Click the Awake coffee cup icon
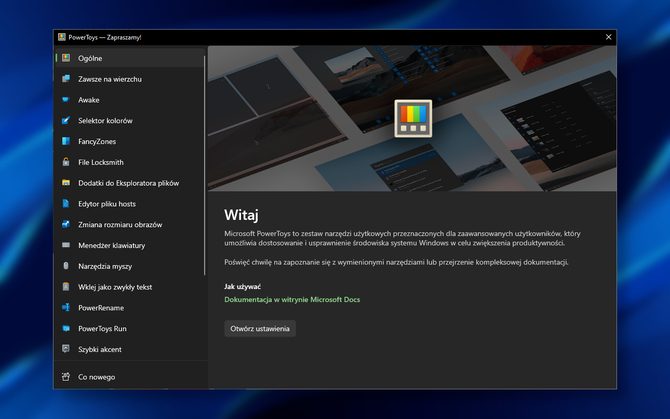The width and height of the screenshot is (670, 419). [66, 100]
